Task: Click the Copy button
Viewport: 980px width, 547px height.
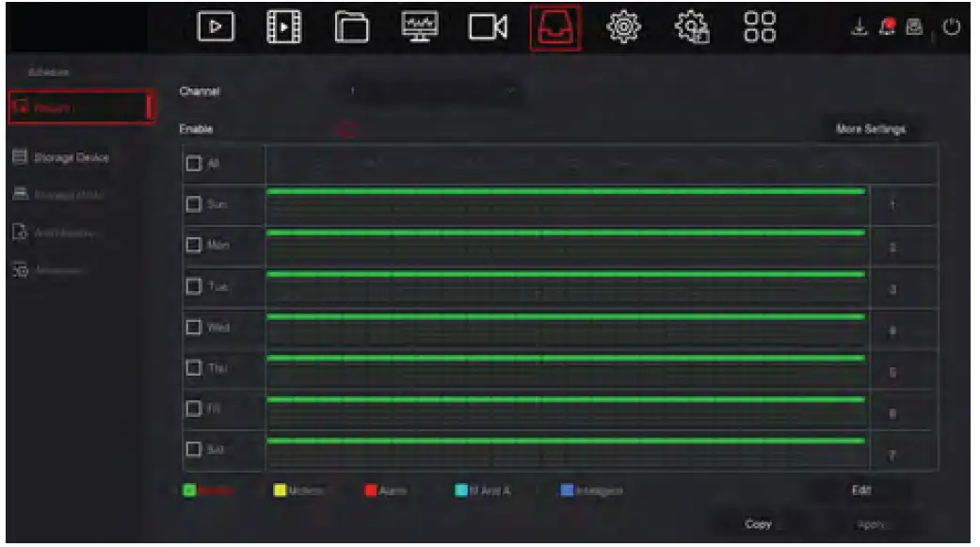Action: (758, 523)
